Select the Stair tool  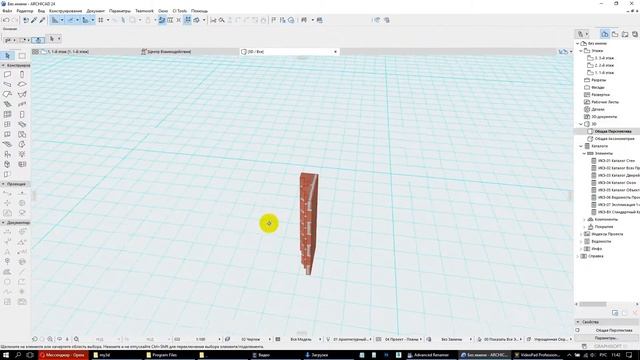point(7,104)
